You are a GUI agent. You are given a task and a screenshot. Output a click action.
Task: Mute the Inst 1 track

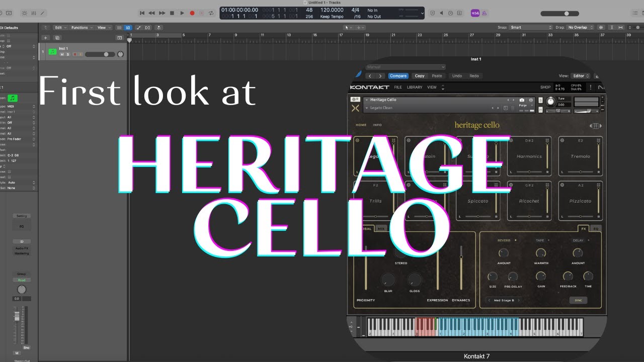[x=62, y=54]
